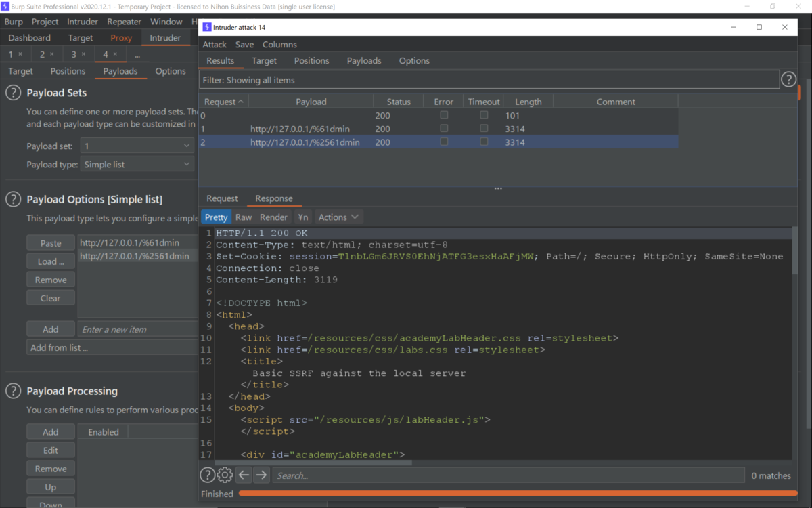The width and height of the screenshot is (812, 508).
Task: Switch to attack window Positions tab
Action: [311, 61]
